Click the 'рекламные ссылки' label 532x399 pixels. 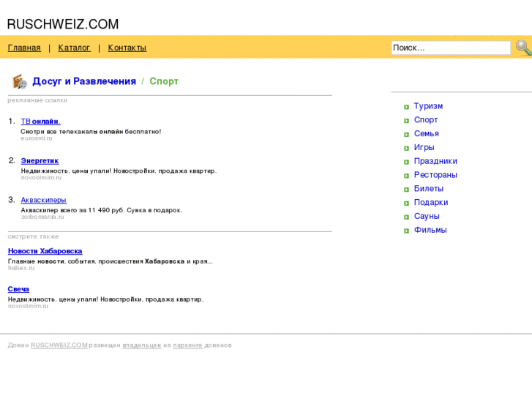tap(37, 100)
